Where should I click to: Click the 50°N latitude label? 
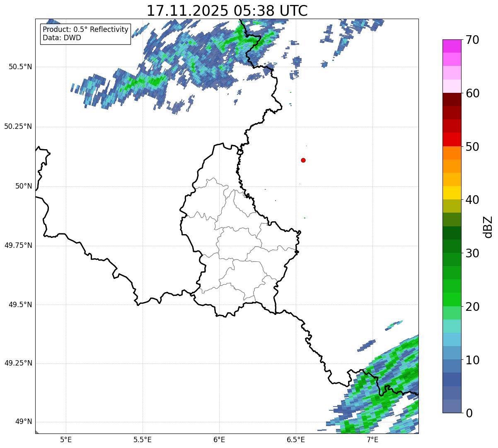click(x=24, y=186)
